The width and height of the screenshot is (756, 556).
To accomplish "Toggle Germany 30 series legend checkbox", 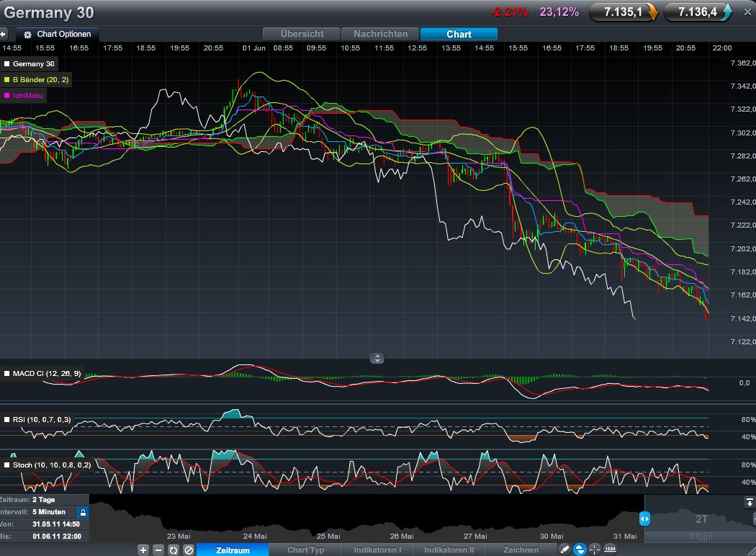I will (x=6, y=63).
